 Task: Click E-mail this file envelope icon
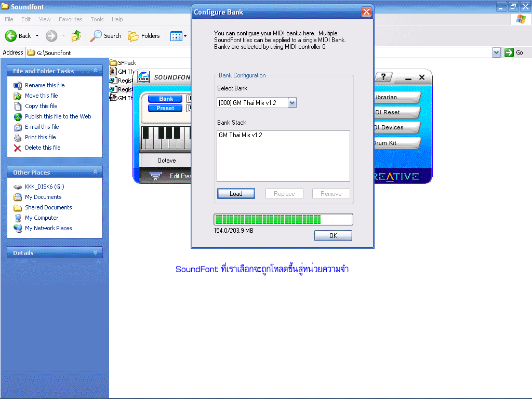coord(18,127)
